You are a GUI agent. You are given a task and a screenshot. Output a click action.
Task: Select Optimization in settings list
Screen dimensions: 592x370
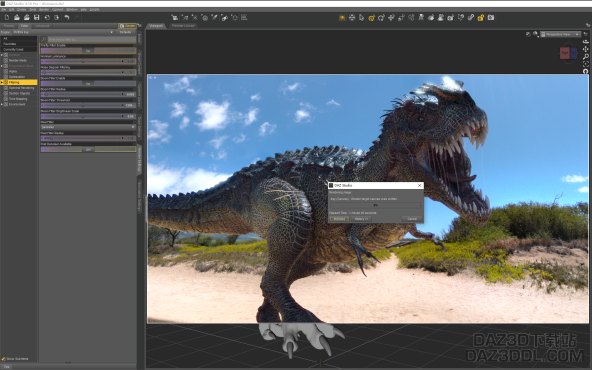tap(17, 77)
